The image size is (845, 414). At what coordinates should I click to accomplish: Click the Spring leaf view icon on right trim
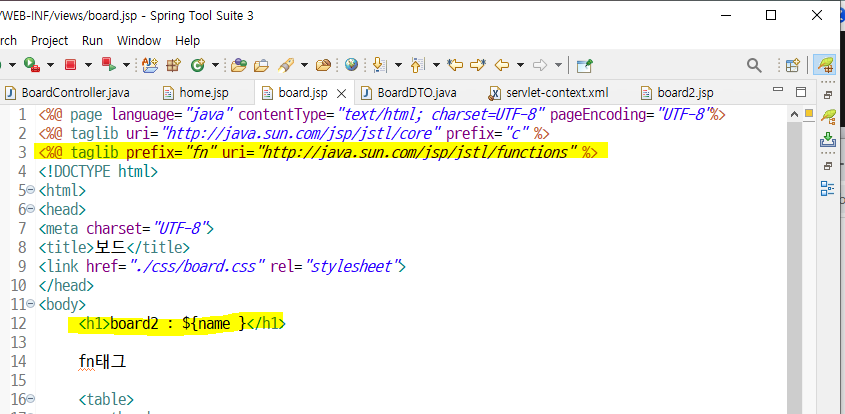click(x=828, y=115)
